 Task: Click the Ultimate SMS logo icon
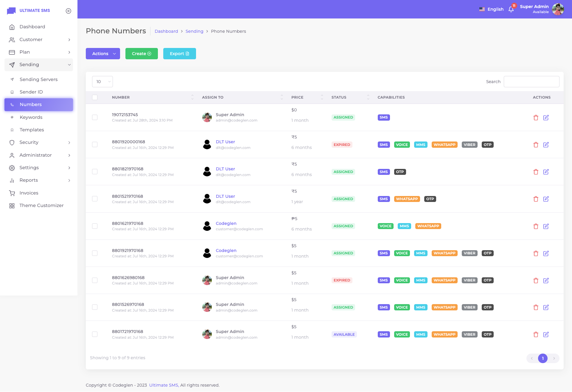click(x=11, y=11)
